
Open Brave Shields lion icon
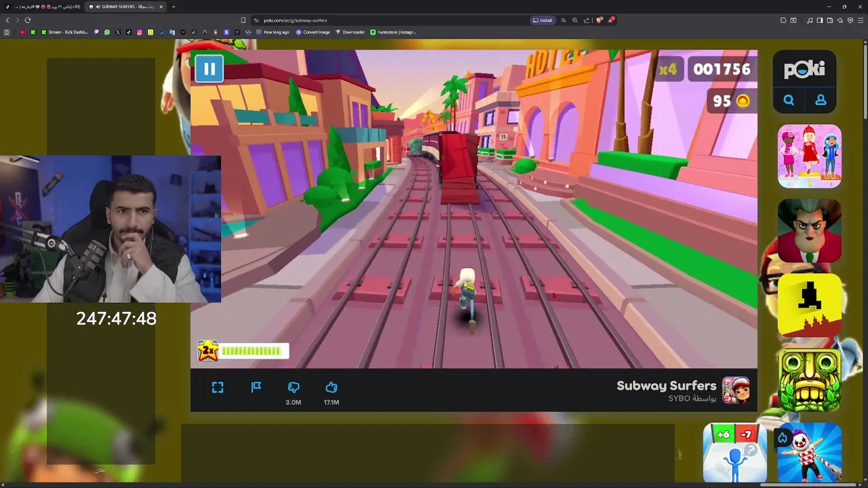point(599,20)
